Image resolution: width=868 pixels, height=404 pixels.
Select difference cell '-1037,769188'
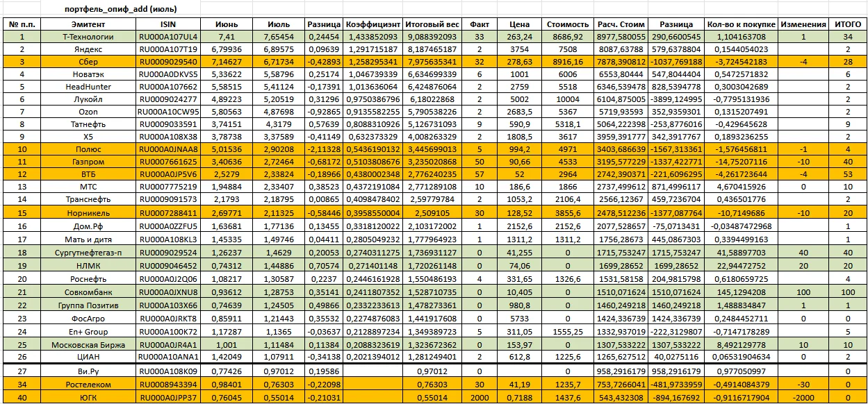676,62
